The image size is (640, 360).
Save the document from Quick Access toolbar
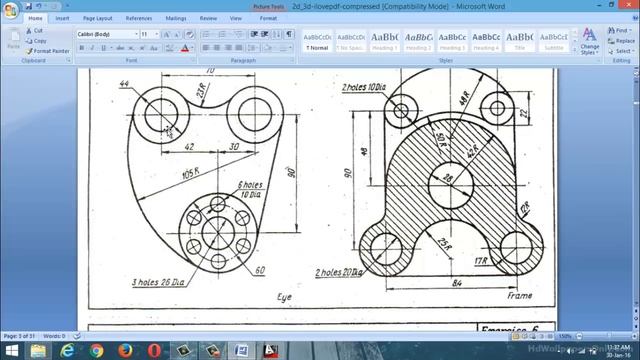[29, 6]
